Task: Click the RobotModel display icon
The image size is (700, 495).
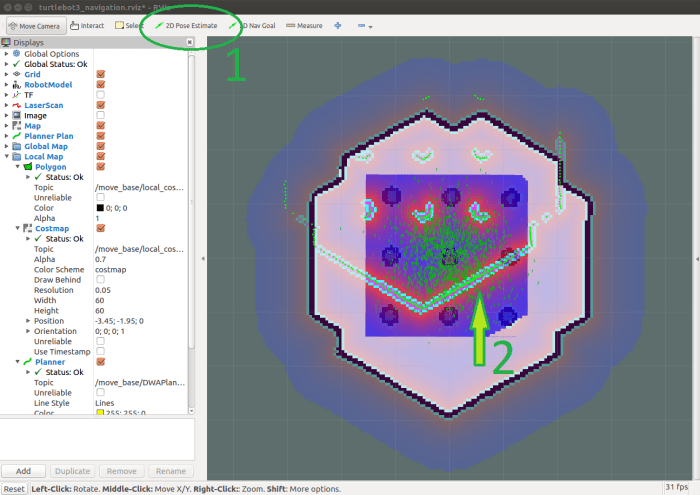Action: (x=17, y=84)
